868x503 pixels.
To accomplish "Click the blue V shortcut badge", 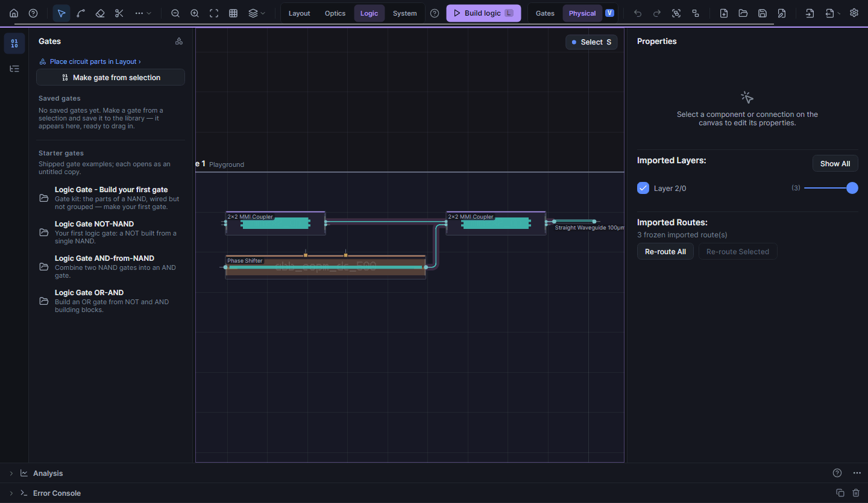I will pos(610,13).
